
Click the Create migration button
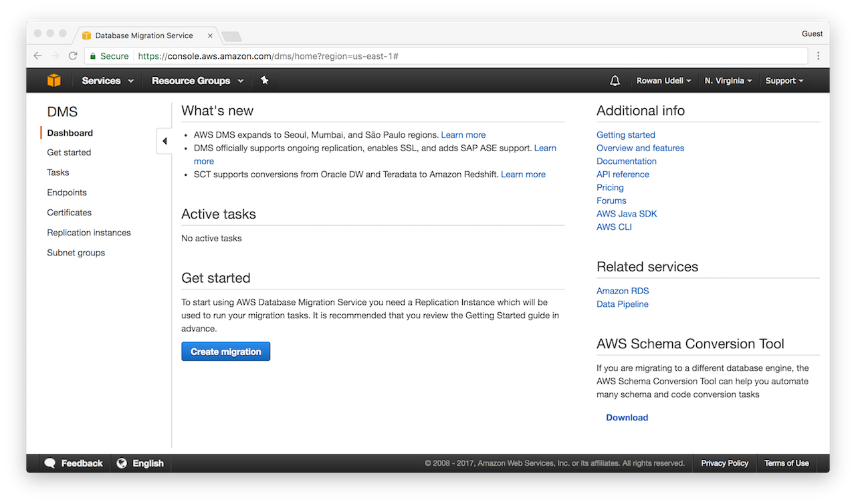point(226,352)
